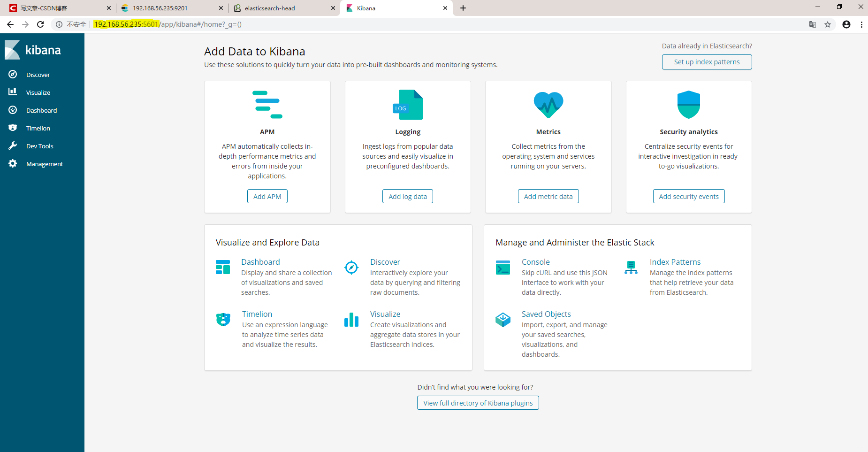Screen dimensions: 868x452
Task: Open Management gear icon in sidebar
Action: pyautogui.click(x=13, y=163)
